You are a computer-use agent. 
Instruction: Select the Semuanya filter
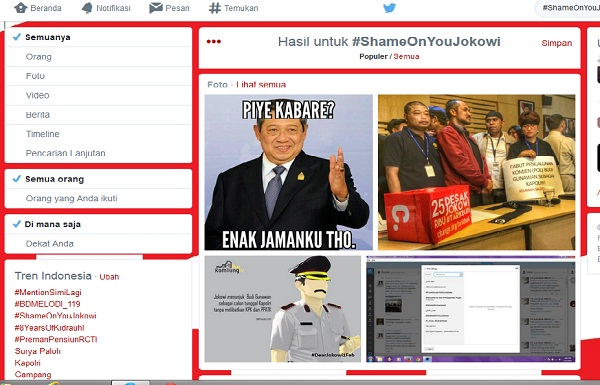pos(98,37)
